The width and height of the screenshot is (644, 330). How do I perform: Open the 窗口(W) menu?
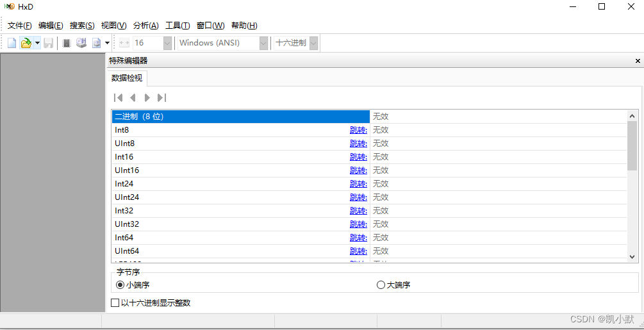211,26
